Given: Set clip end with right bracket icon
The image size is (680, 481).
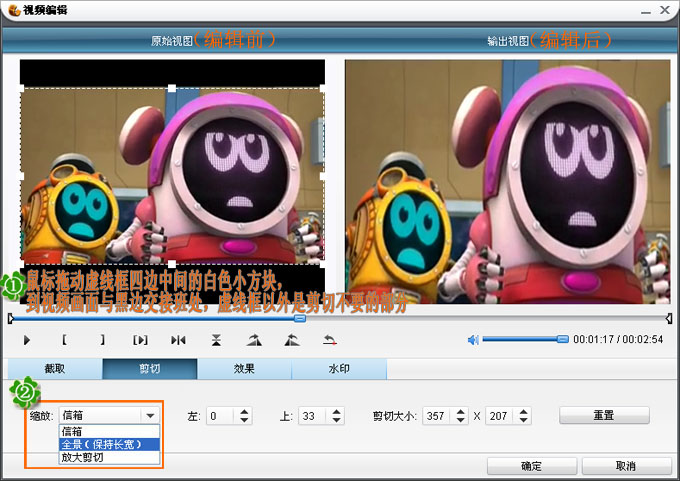Looking at the screenshot, I should [x=102, y=340].
